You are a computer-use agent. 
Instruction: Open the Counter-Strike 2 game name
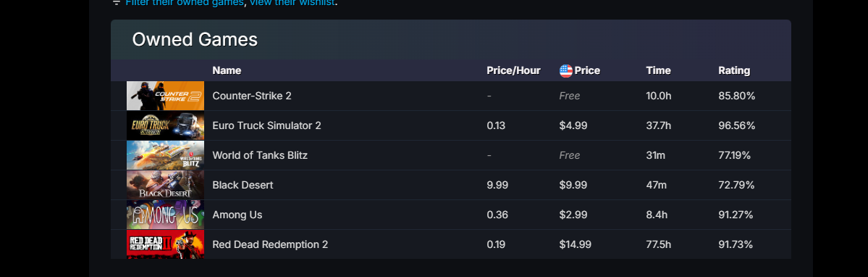coord(252,96)
